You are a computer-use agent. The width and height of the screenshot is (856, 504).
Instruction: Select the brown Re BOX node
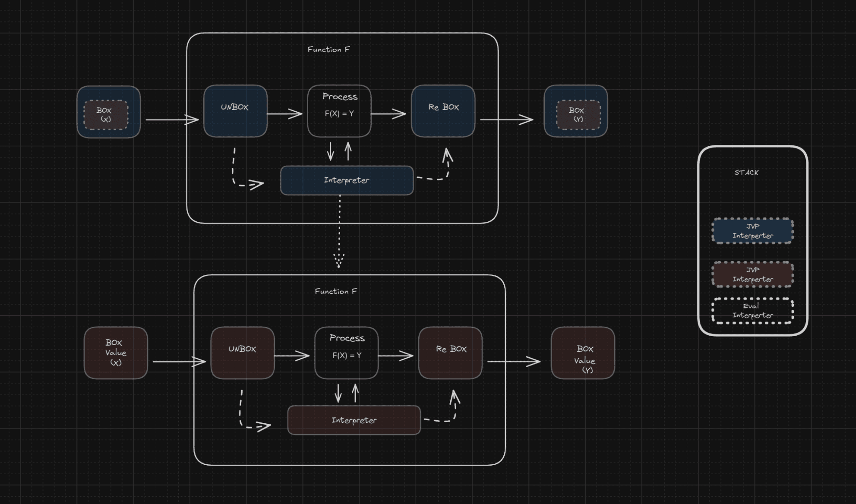450,353
